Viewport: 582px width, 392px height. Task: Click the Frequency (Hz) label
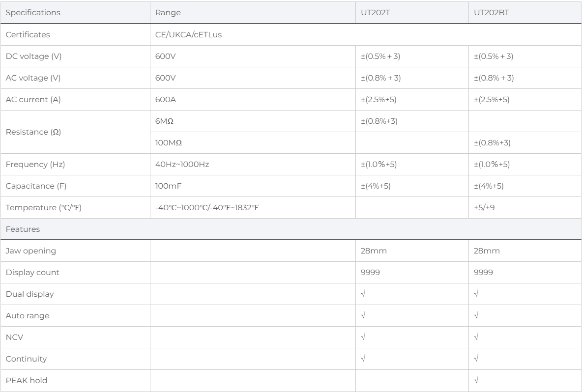coord(35,164)
